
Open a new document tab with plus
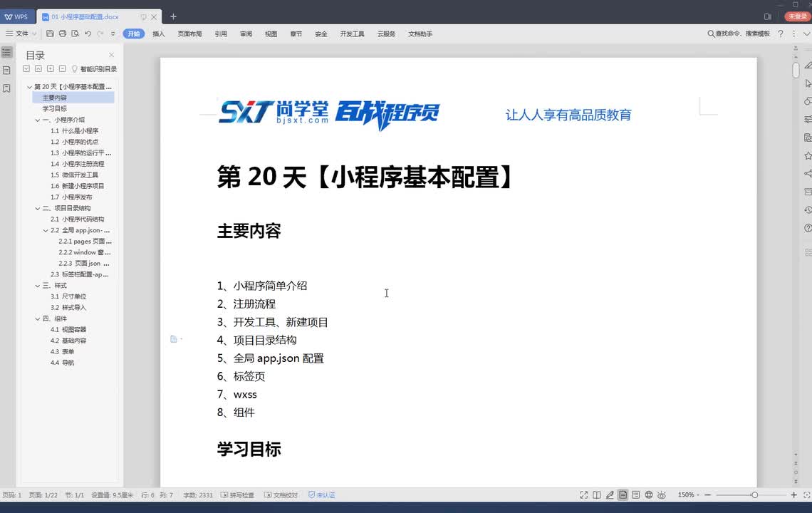174,16
